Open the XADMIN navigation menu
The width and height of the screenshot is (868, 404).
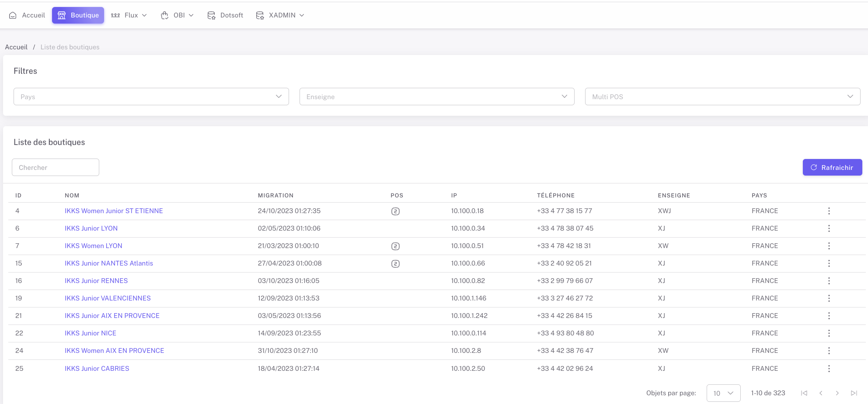[280, 15]
